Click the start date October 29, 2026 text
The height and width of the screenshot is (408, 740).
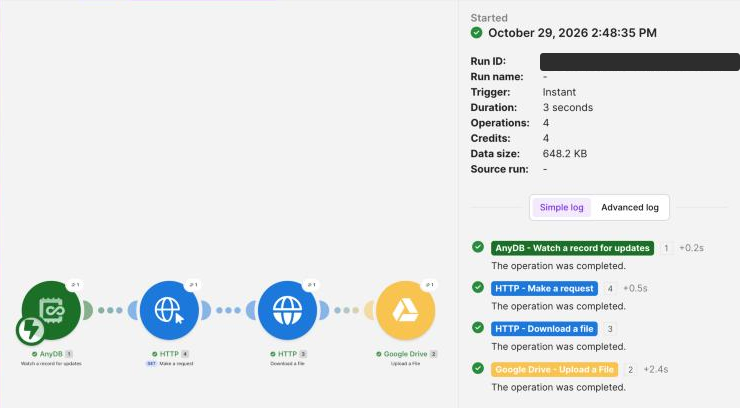click(572, 33)
